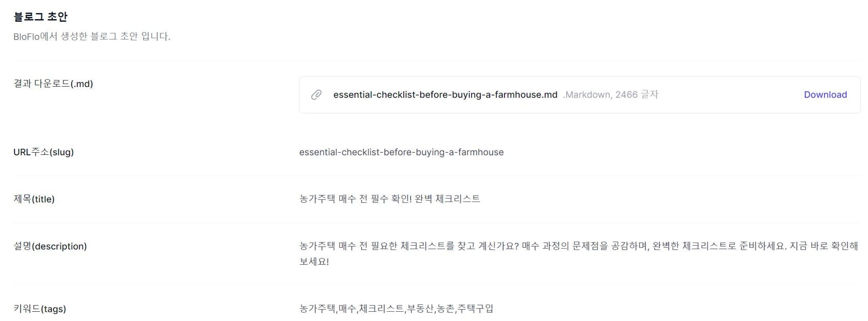Click 농촌 in the keyword tags list
This screenshot has height=321, width=868.
pos(445,309)
